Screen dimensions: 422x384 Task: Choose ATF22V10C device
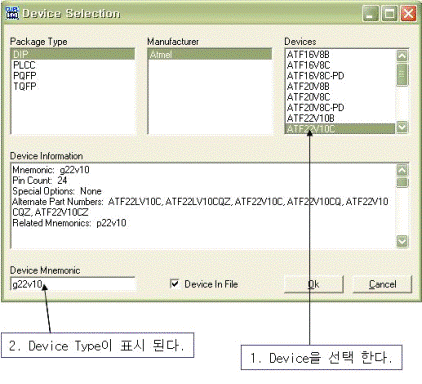340,128
